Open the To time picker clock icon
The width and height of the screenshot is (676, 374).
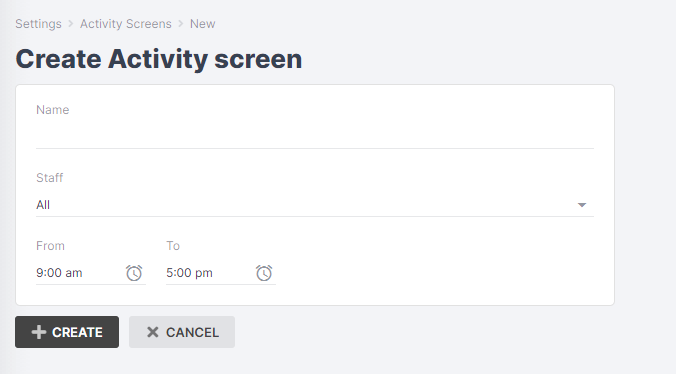tap(264, 273)
